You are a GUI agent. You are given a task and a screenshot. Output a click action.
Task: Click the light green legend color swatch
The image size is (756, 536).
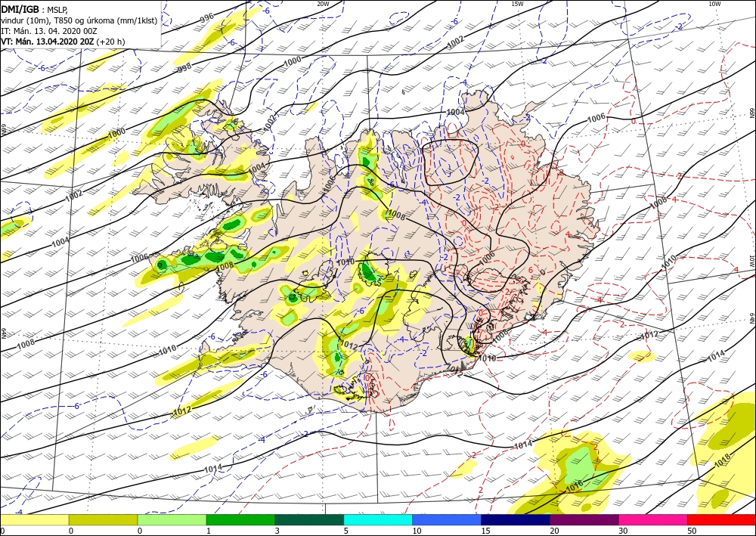172,519
